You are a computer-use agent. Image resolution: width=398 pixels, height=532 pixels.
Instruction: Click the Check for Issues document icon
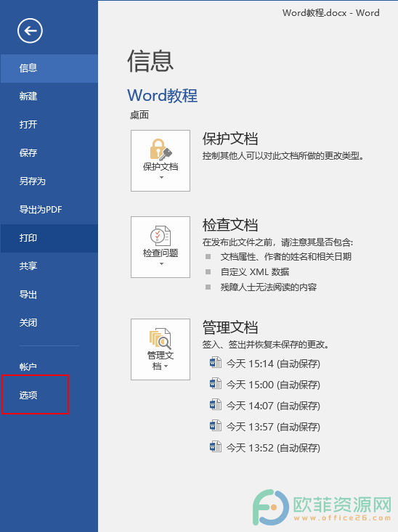(161, 235)
